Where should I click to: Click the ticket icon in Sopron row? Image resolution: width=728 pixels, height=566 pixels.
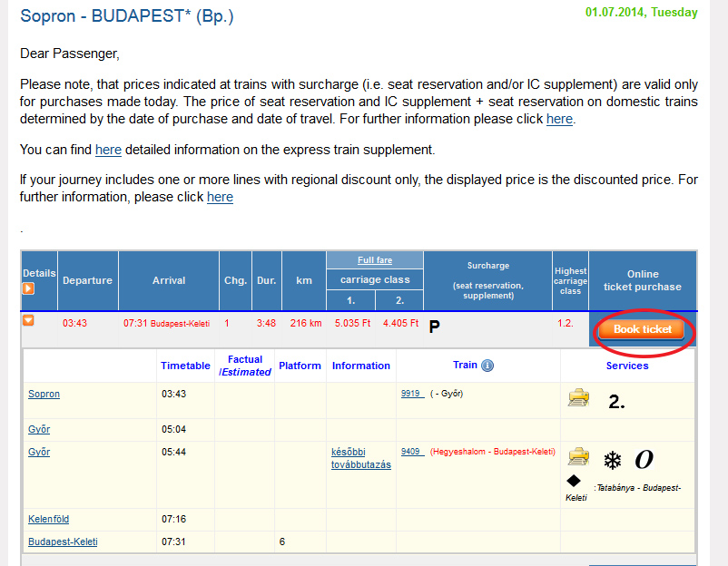pos(578,397)
